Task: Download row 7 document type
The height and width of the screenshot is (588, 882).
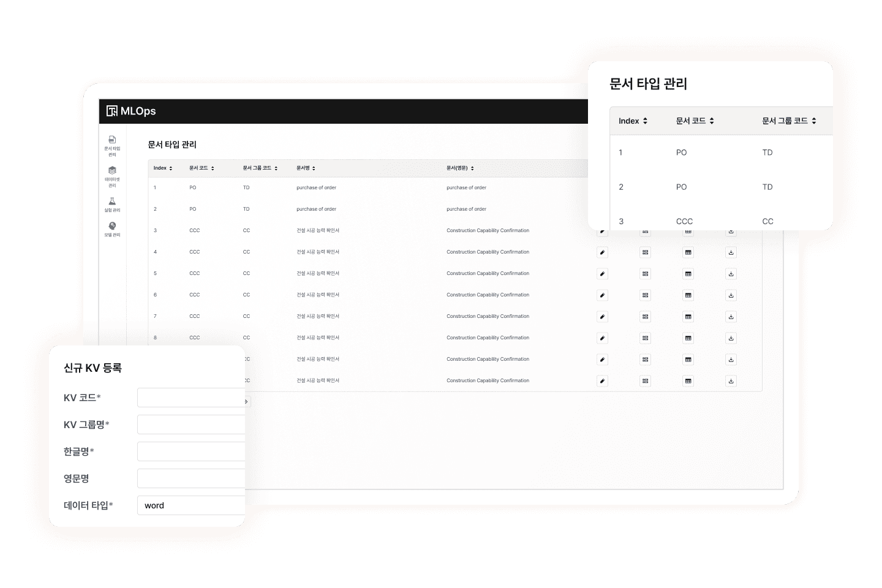Action: pos(731,317)
